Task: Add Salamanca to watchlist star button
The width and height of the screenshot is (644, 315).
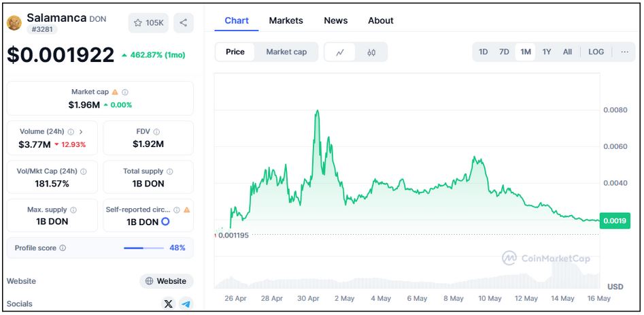Action: coord(148,22)
